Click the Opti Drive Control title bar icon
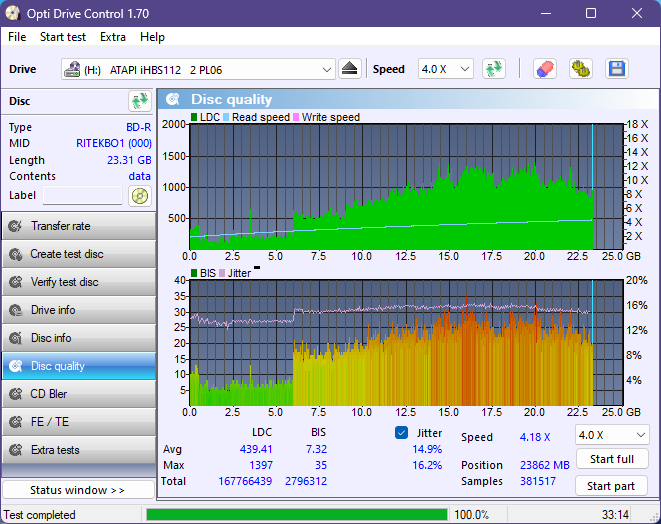 (x=12, y=13)
